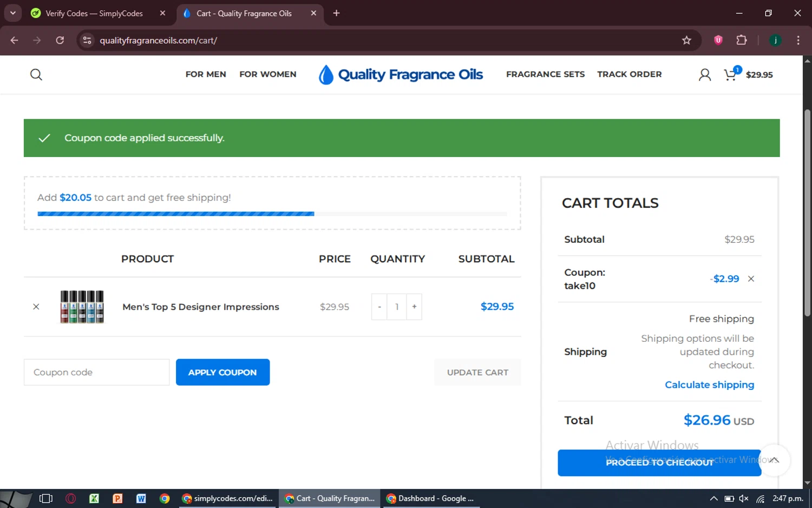Go back to previous page

[x=15, y=40]
